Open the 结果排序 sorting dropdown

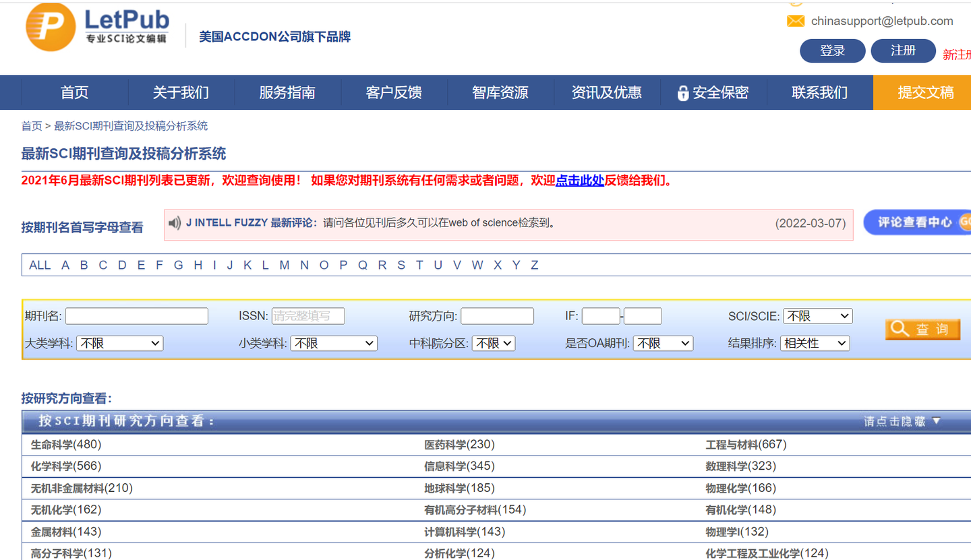(x=815, y=343)
